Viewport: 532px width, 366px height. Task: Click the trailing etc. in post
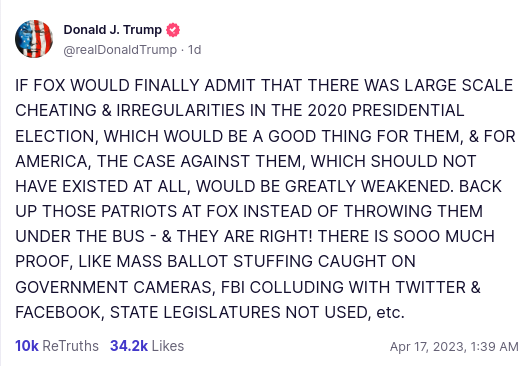coord(391,312)
